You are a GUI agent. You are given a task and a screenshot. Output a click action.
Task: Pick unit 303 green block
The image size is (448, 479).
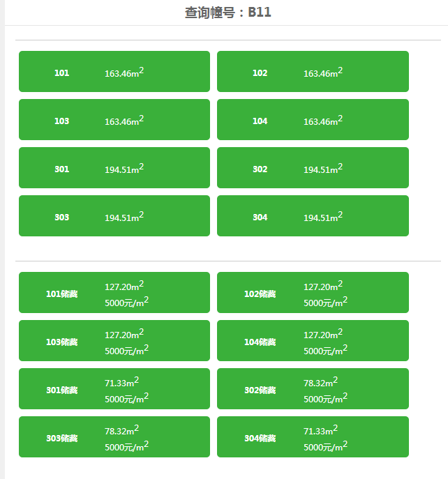[x=114, y=215]
